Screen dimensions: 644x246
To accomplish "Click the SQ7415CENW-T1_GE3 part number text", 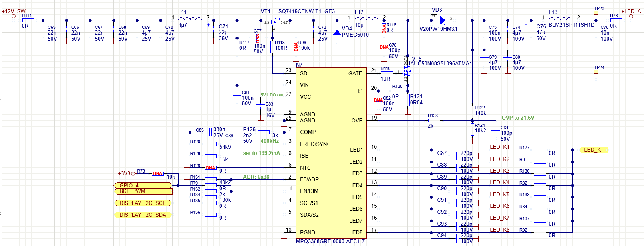I will click(x=306, y=11).
